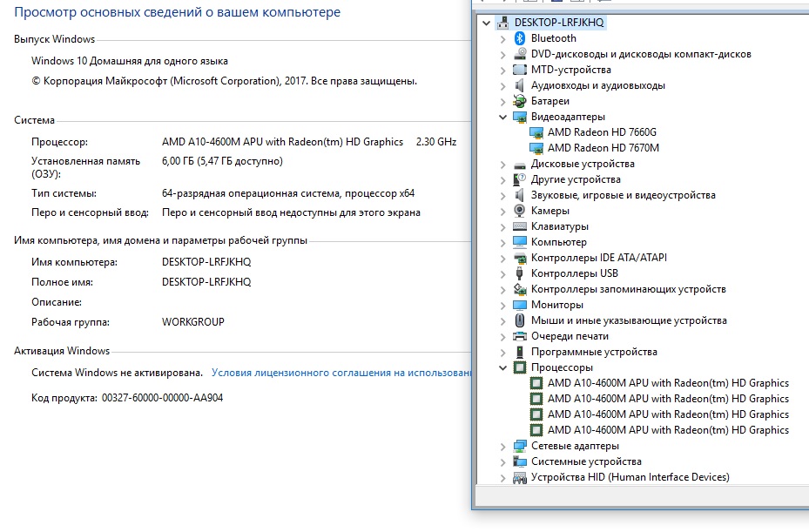Expand the Дисковые устройства node

click(x=503, y=164)
